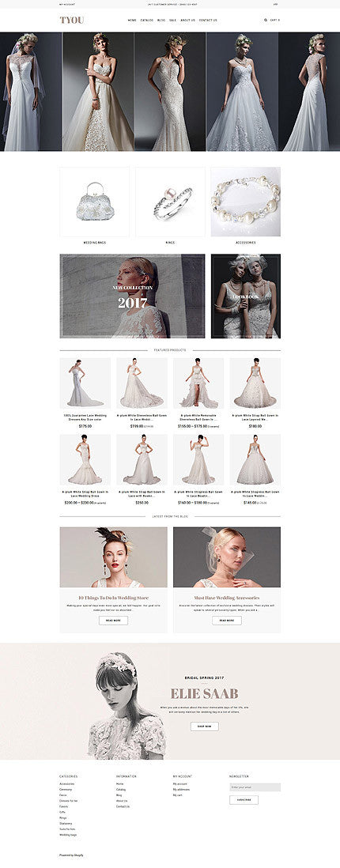Open Home link in footer Information

[119, 784]
